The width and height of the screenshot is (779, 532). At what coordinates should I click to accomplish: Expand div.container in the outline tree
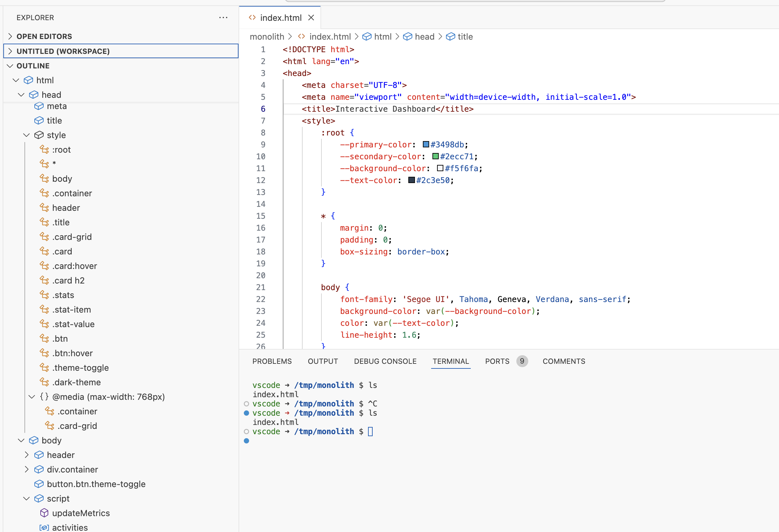point(26,469)
